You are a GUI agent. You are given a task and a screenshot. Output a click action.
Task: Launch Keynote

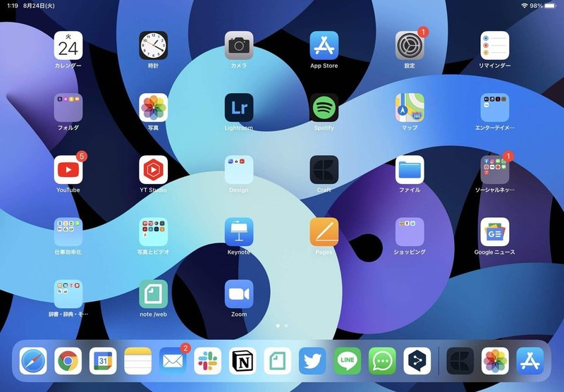pyautogui.click(x=239, y=232)
